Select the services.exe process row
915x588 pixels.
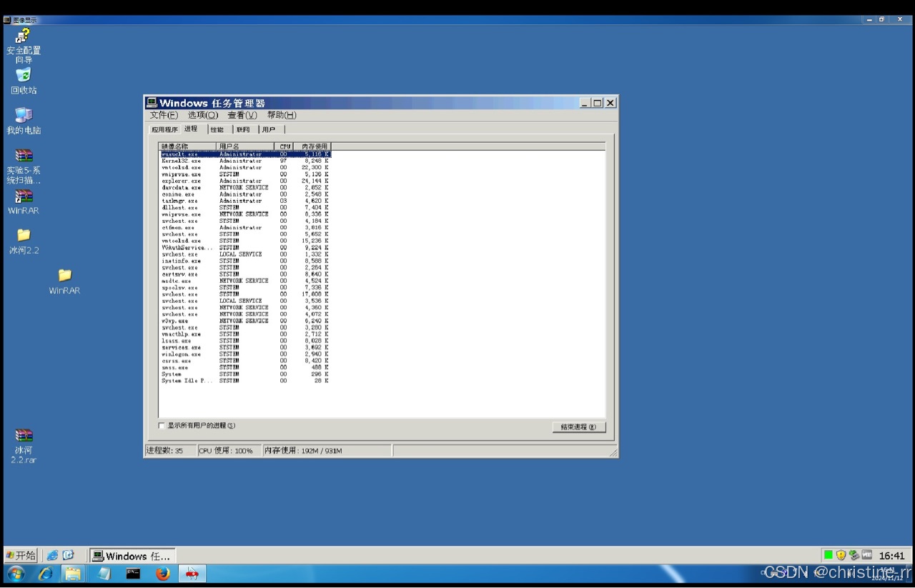click(x=244, y=348)
